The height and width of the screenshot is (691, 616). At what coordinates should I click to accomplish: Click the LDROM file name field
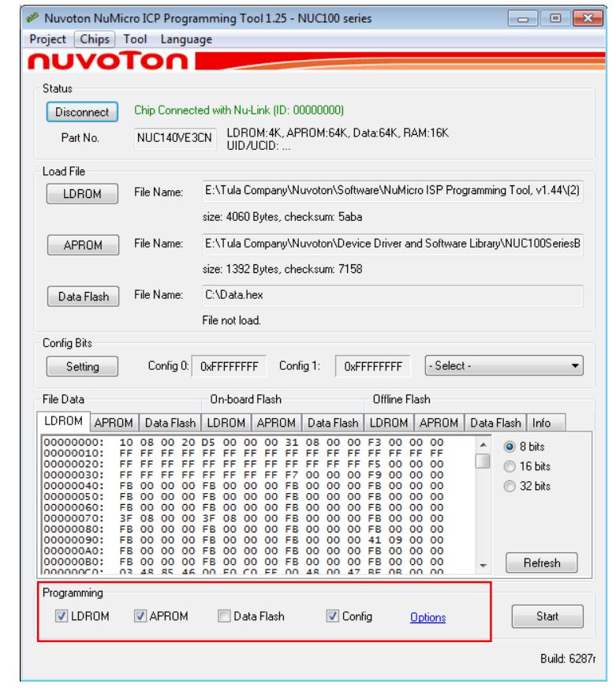[393, 191]
